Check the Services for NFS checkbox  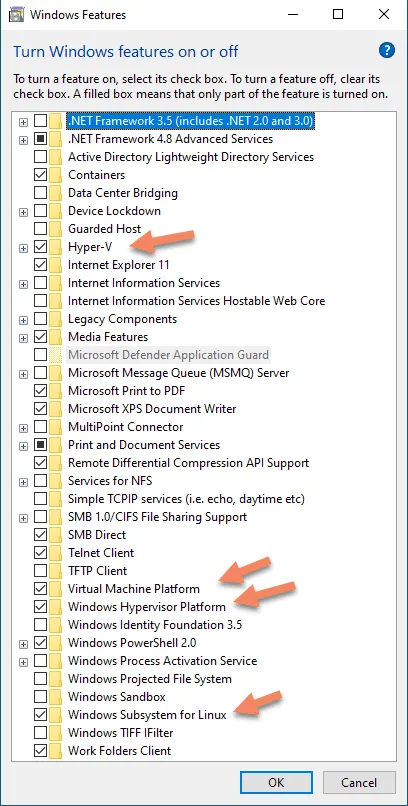40,481
